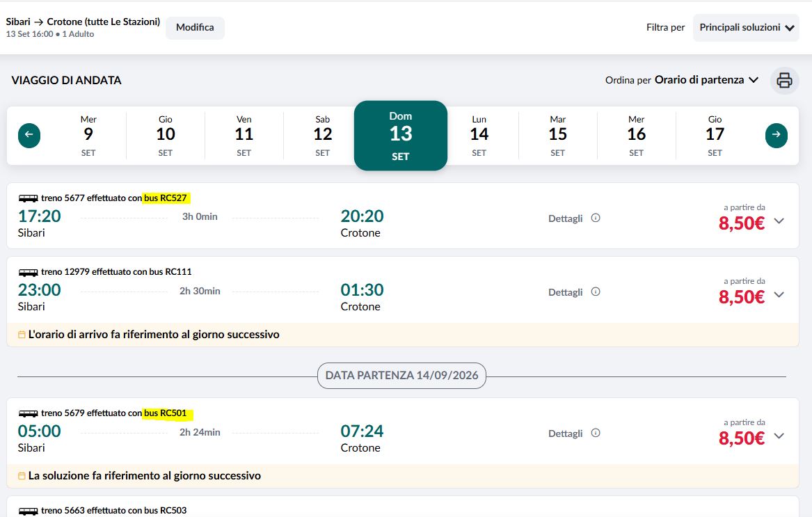Select Gio 17 SET date tab
Viewport: 812px width, 517px height.
click(x=715, y=135)
